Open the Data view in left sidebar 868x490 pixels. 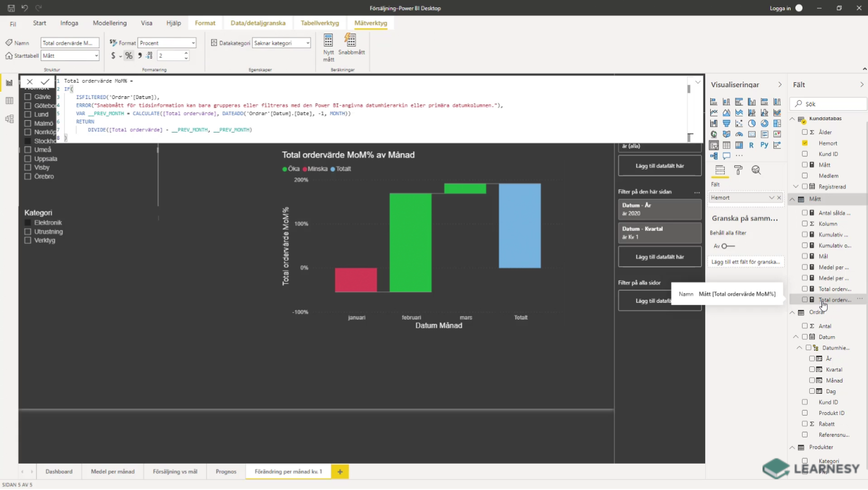(9, 101)
